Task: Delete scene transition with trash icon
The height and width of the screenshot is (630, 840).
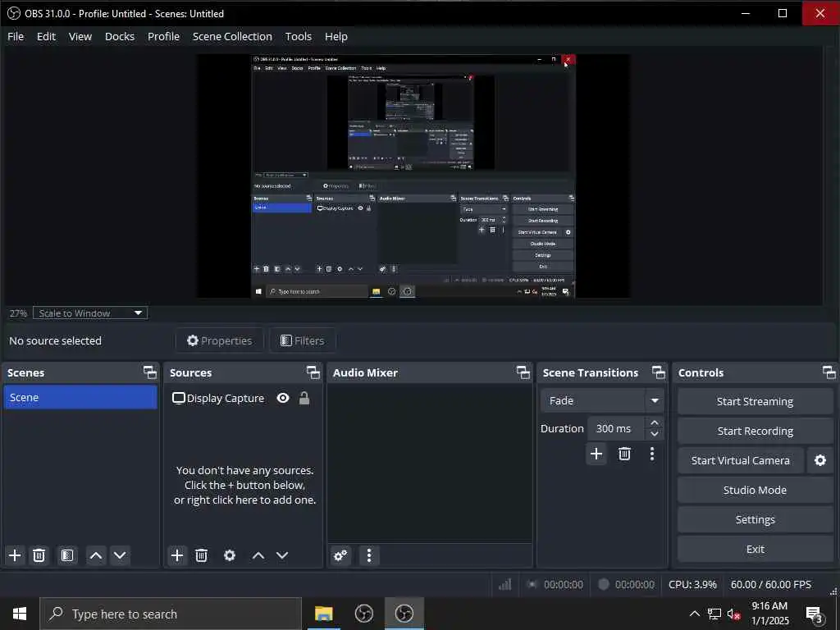Action: pos(624,454)
